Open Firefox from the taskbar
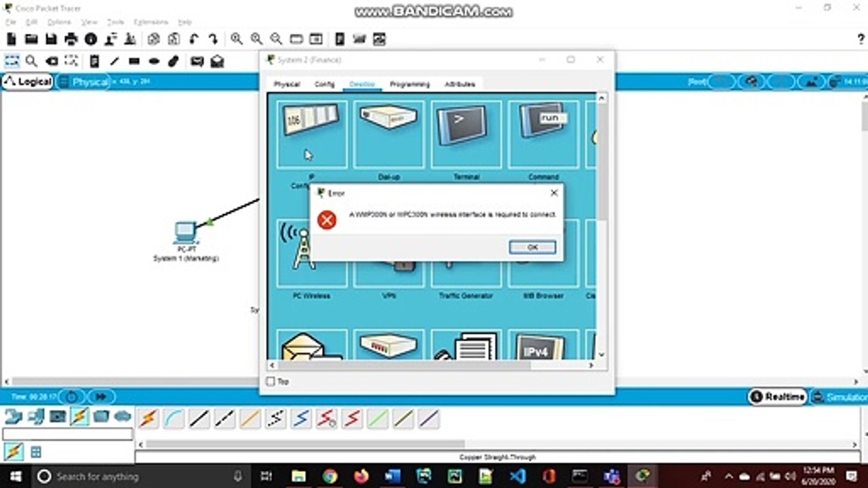The height and width of the screenshot is (488, 868). [361, 476]
